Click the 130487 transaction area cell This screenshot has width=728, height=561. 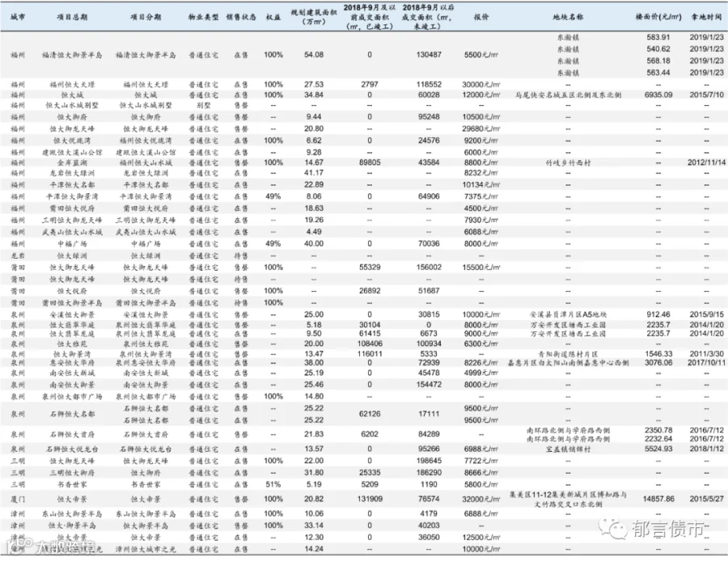click(x=429, y=55)
